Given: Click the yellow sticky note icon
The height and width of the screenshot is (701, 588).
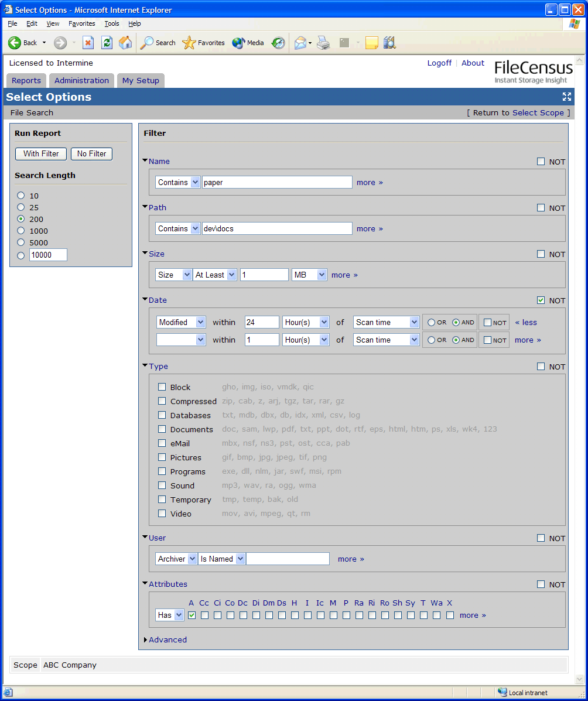Looking at the screenshot, I should coord(371,43).
